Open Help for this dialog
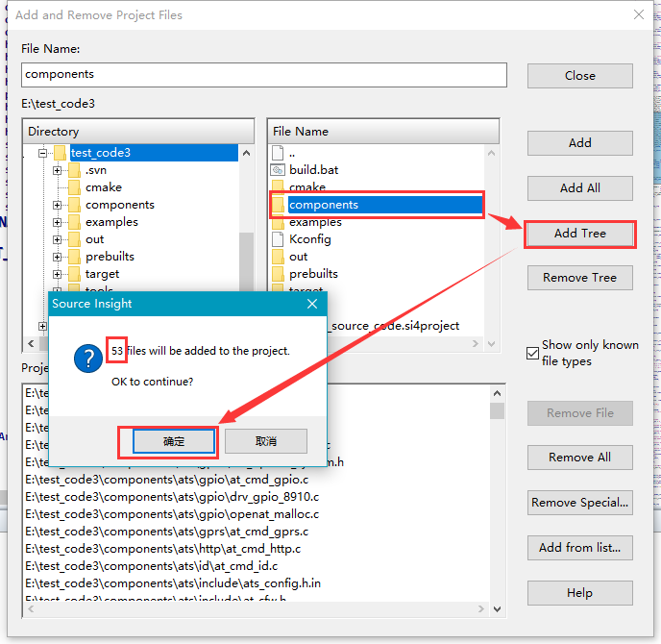661x644 pixels. pos(579,592)
